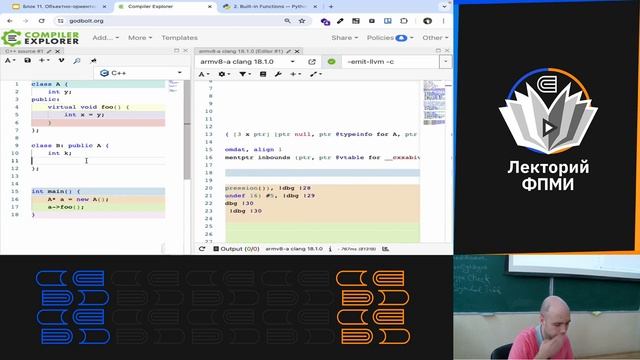
Task: Click compiler name text in bottom status bar
Action: 294,249
